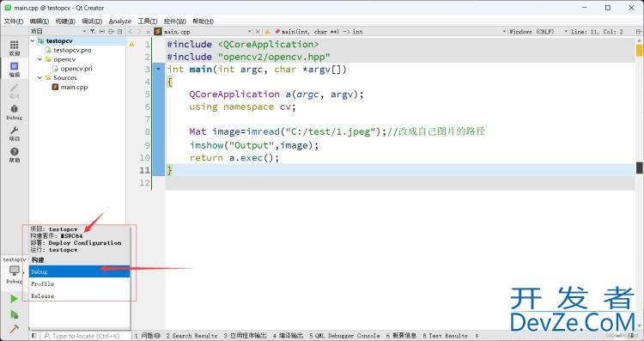This screenshot has width=644, height=341.
Task: Click the main.cpp file icon in toolbar
Action: click(158, 31)
